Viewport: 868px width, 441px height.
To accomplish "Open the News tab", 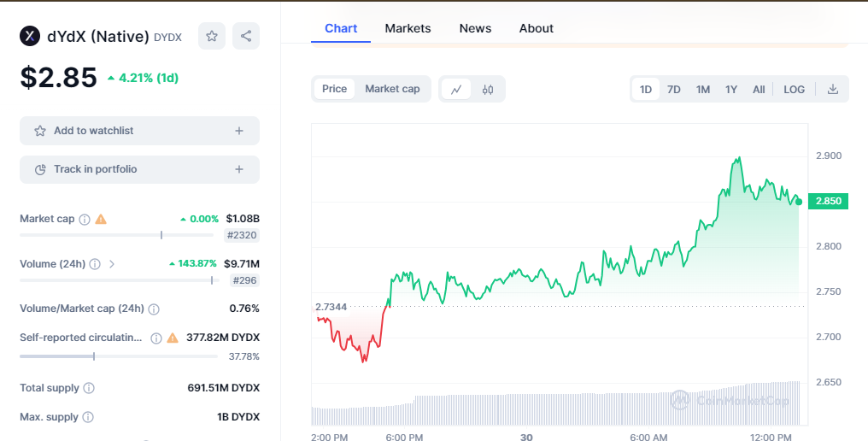I will tap(475, 28).
